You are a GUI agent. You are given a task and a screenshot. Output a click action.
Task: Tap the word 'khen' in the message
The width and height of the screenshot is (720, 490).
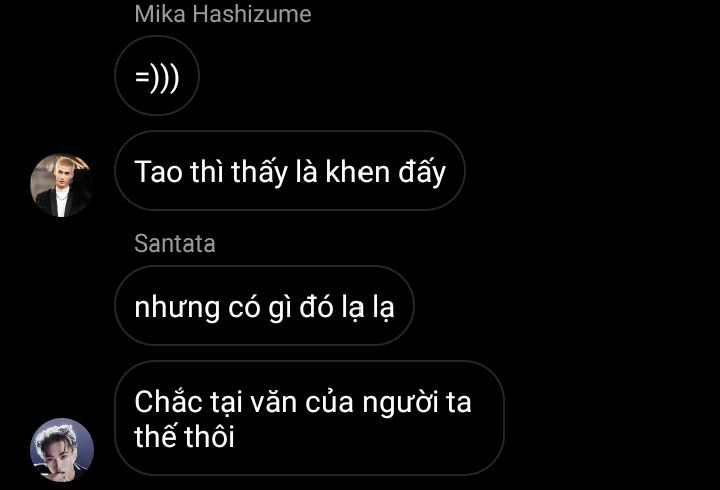[358, 172]
